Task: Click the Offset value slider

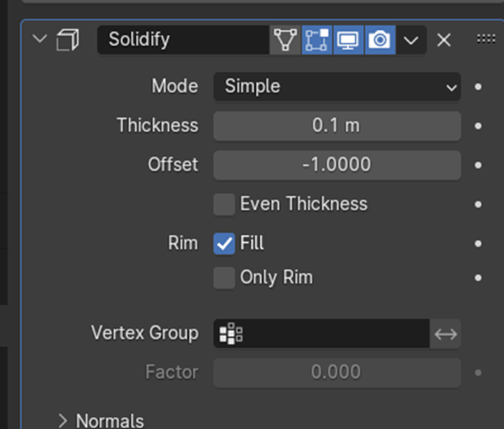Action: (x=337, y=164)
